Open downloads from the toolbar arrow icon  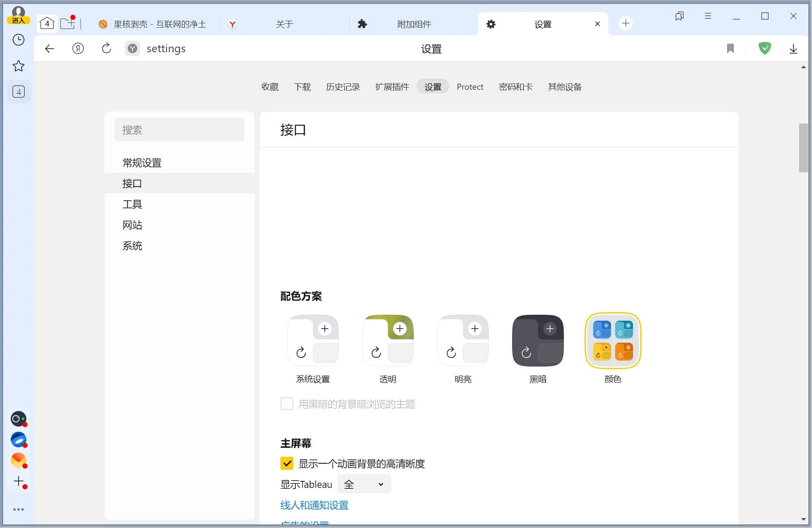[793, 48]
